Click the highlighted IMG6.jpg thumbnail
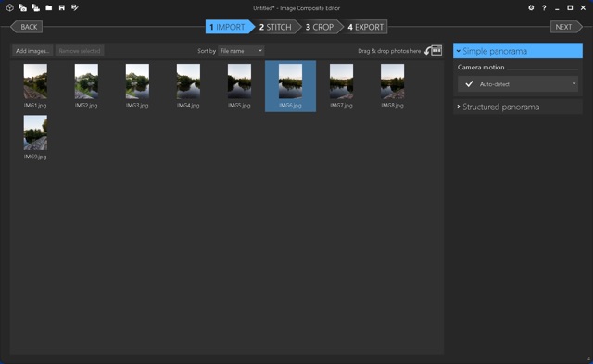This screenshot has width=593, height=364. pyautogui.click(x=290, y=86)
